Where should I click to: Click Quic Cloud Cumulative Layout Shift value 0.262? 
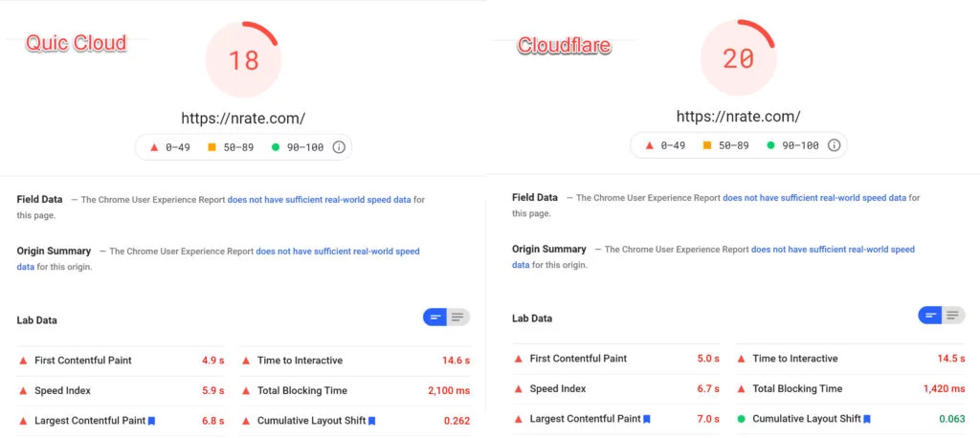point(457,421)
